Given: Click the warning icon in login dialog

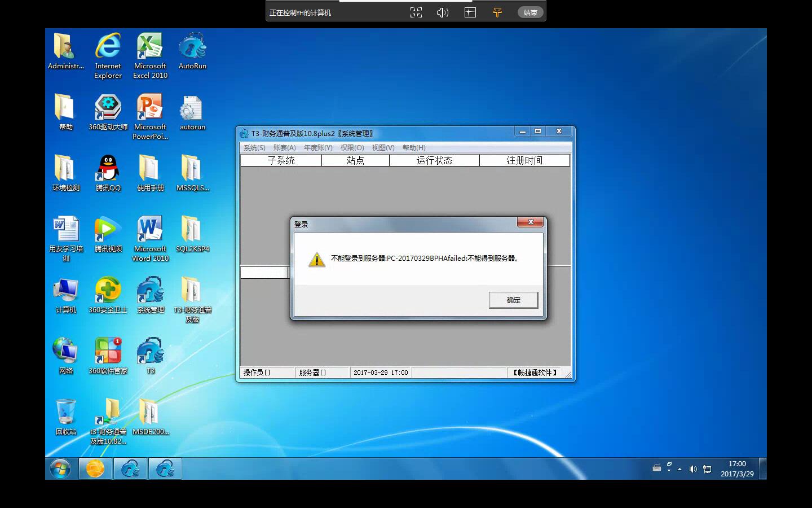Looking at the screenshot, I should pyautogui.click(x=317, y=260).
